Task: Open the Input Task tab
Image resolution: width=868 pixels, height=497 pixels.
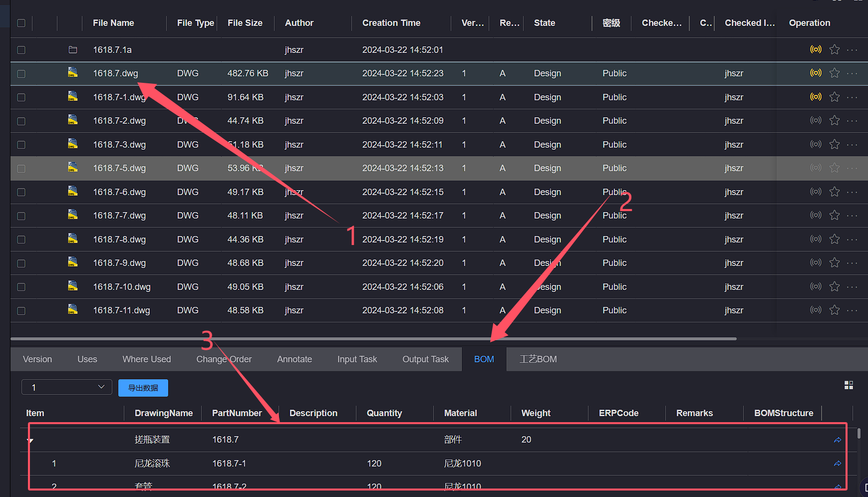Action: (357, 359)
